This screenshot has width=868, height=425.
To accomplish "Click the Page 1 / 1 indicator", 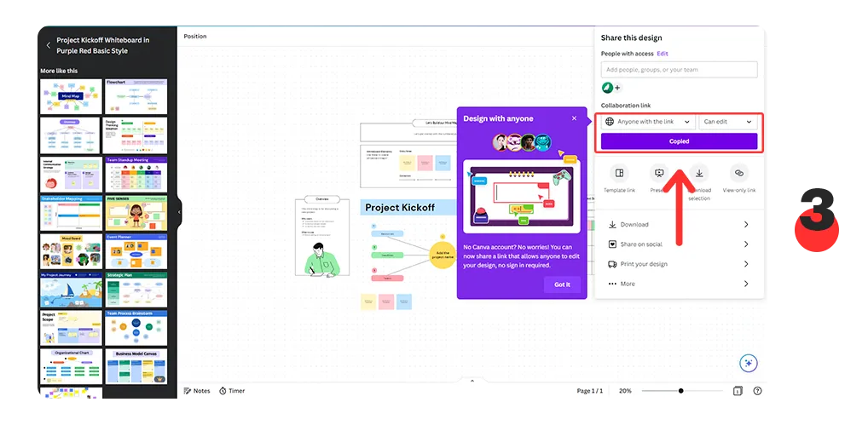I will pos(589,391).
